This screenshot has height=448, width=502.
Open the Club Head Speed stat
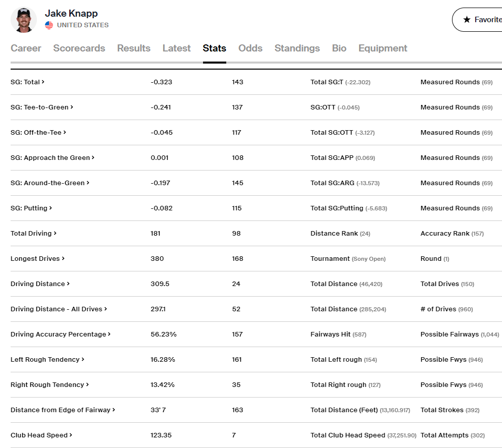click(41, 435)
